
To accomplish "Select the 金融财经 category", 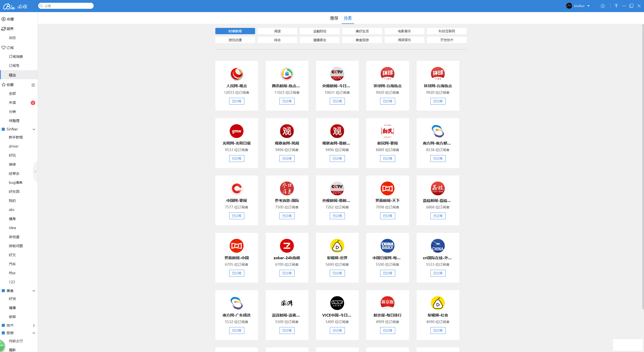I will [319, 31].
